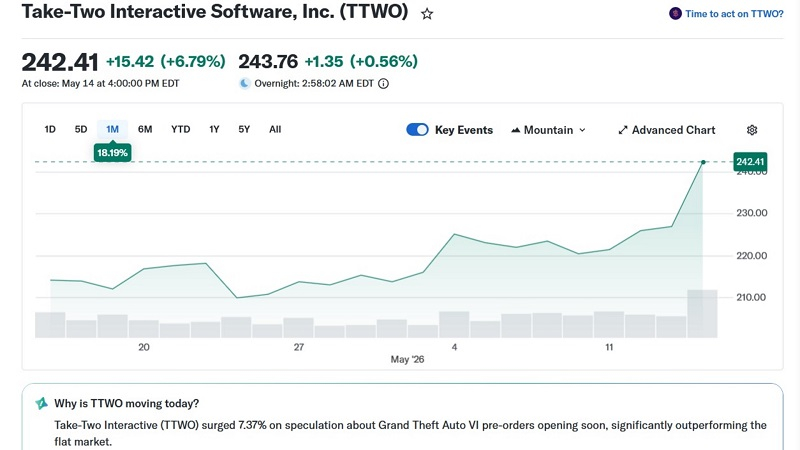Select the 5D time range tab

pyautogui.click(x=81, y=129)
